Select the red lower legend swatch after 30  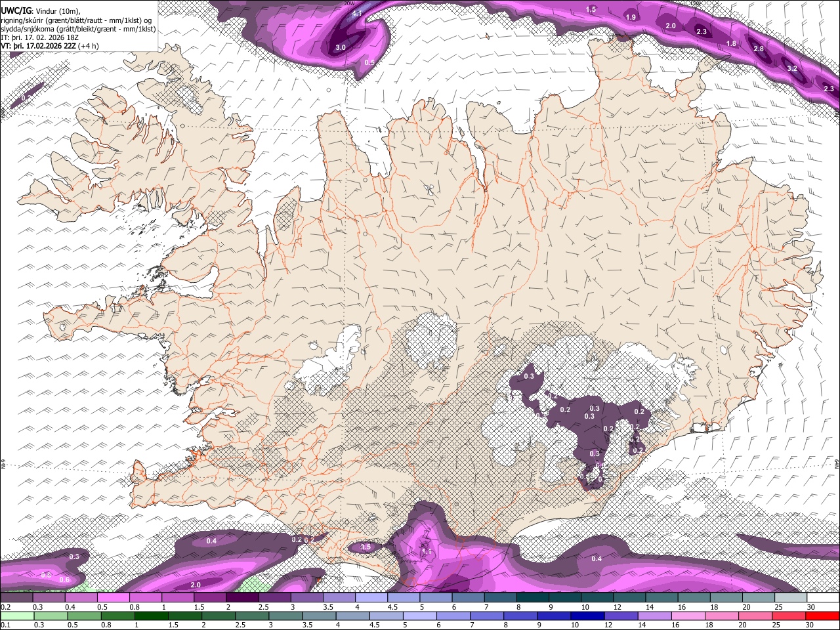click(x=822, y=616)
